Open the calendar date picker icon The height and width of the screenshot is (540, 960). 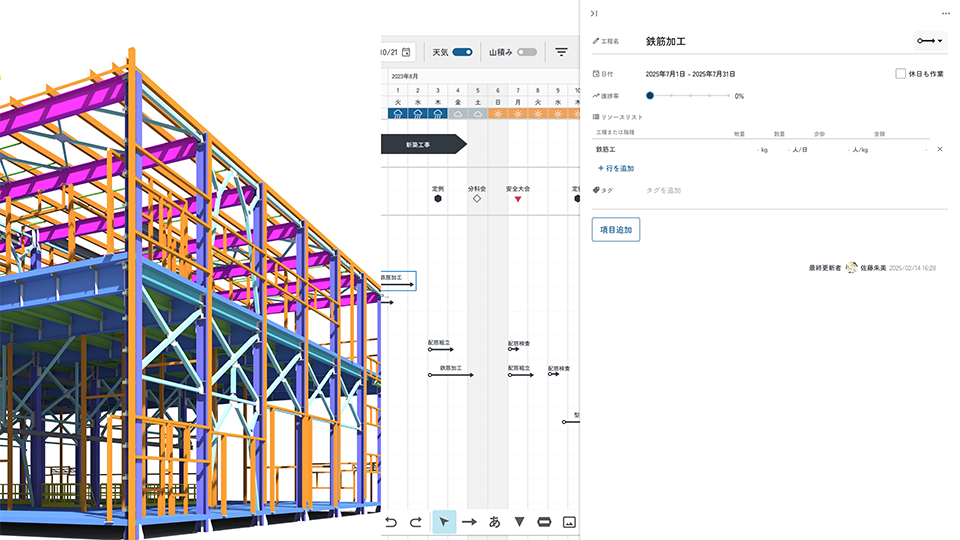[406, 52]
